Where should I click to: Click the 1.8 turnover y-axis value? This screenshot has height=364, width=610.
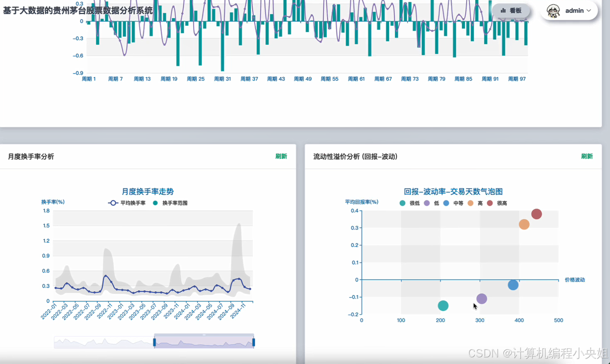click(46, 210)
